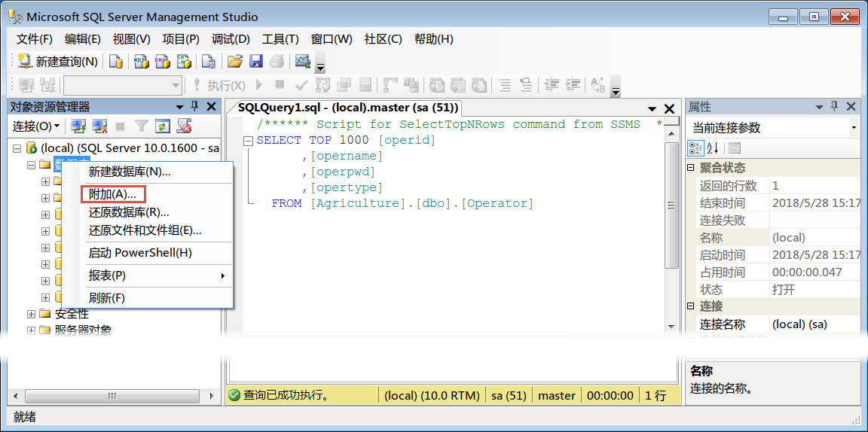Image resolution: width=868 pixels, height=432 pixels.
Task: Toggle Categorized view in Properties panel
Action: pos(695,148)
